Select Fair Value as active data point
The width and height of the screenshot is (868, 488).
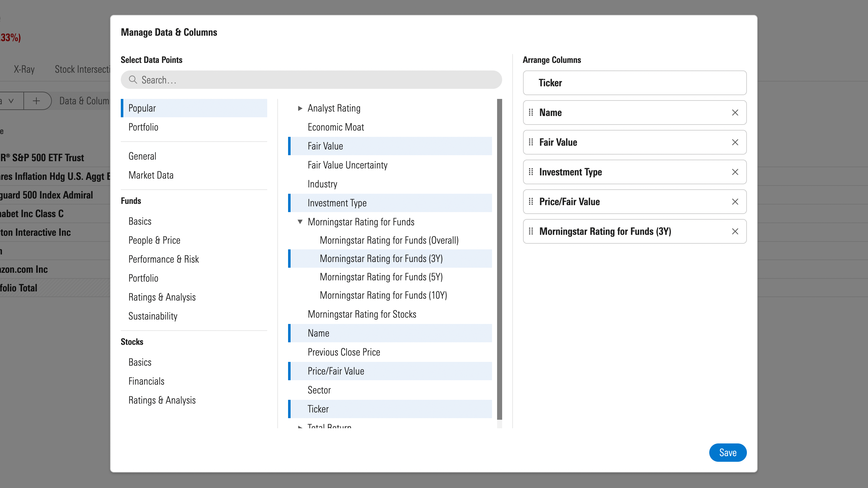325,146
